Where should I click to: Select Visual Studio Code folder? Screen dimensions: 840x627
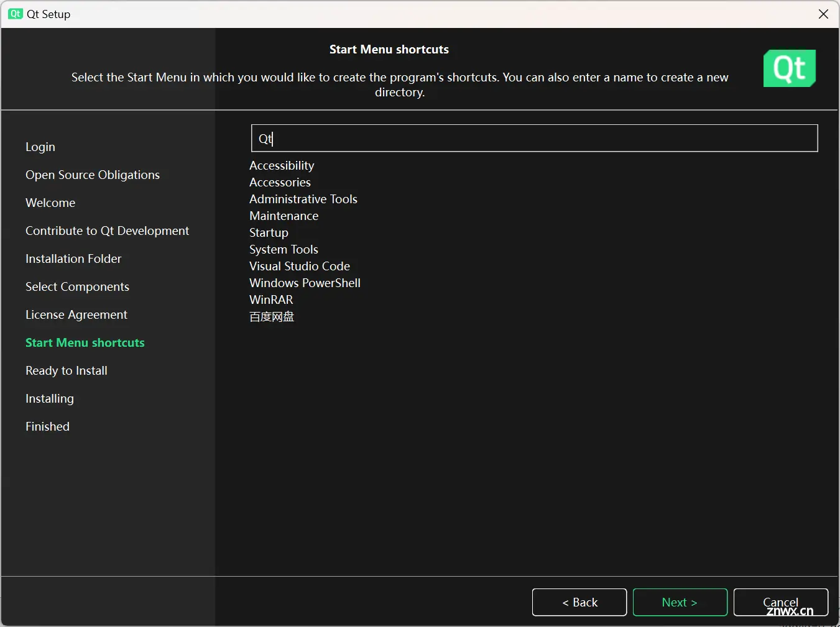(300, 266)
